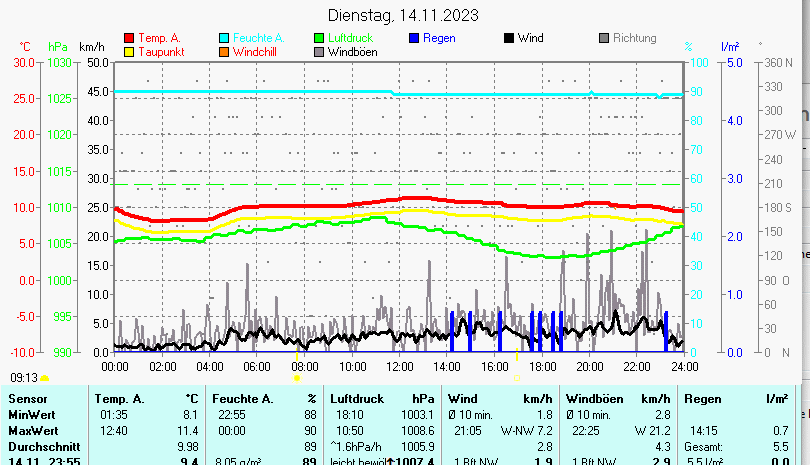Click the Sensor column header
810x465 pixels.
tap(28, 399)
